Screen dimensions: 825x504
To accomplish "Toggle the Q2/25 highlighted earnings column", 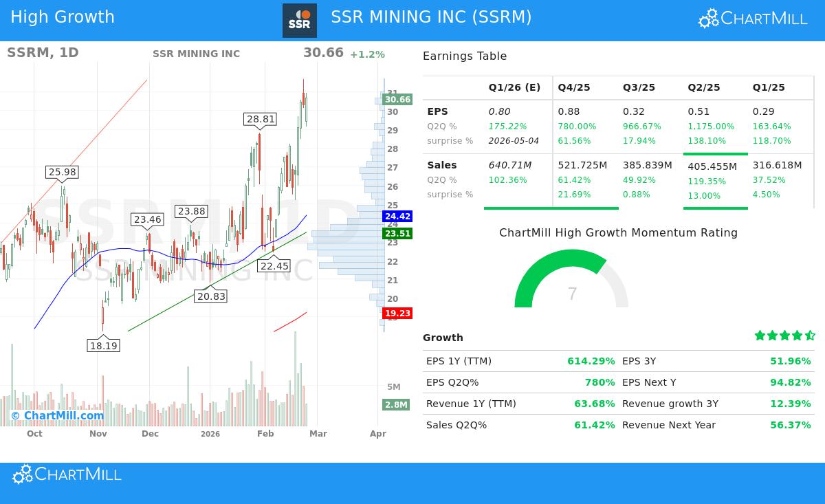I will pos(703,87).
